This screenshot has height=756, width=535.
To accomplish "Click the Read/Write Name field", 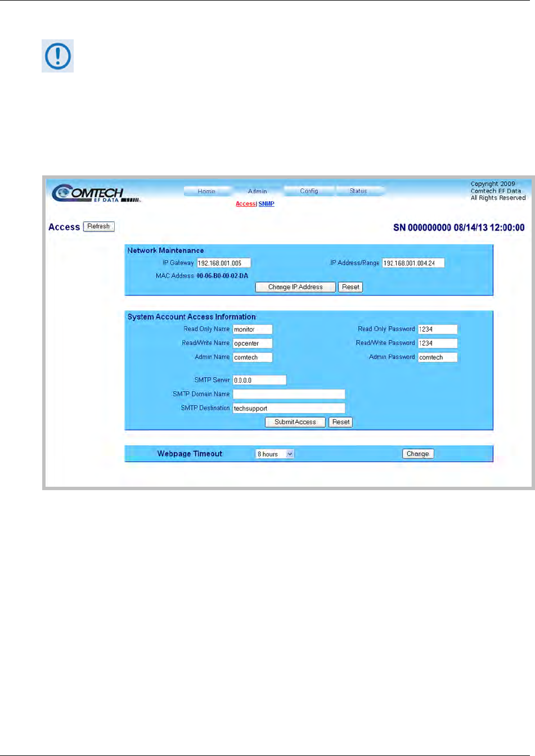I will (253, 343).
